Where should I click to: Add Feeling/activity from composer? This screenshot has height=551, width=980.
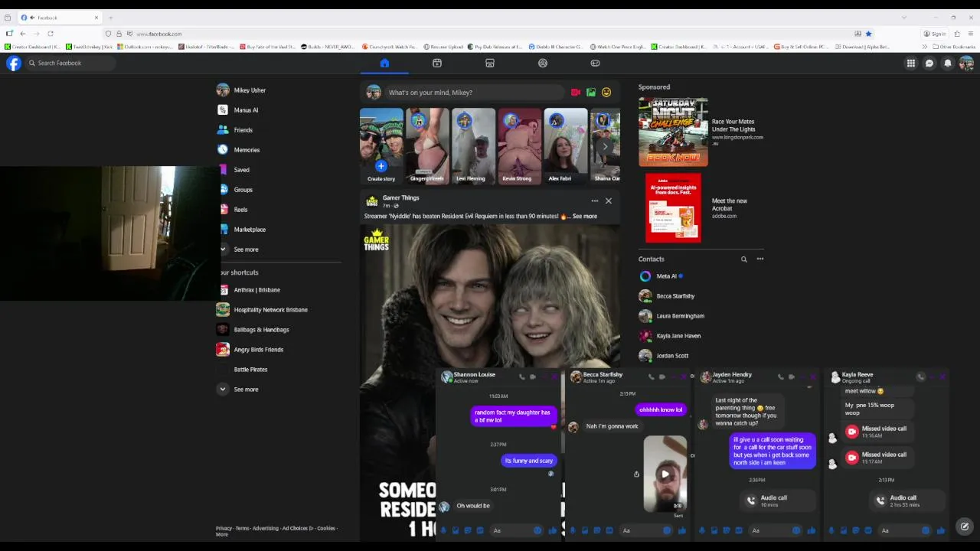click(x=606, y=93)
